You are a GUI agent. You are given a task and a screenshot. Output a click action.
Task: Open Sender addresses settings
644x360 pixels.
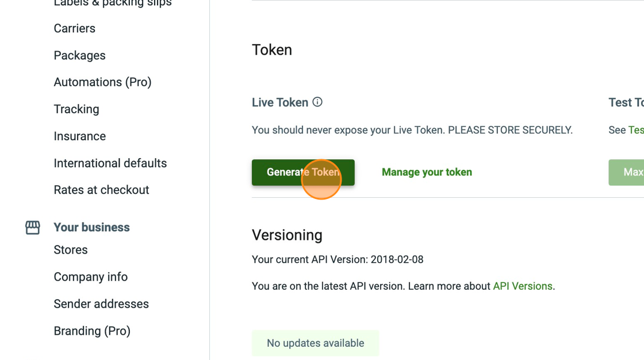(x=101, y=304)
